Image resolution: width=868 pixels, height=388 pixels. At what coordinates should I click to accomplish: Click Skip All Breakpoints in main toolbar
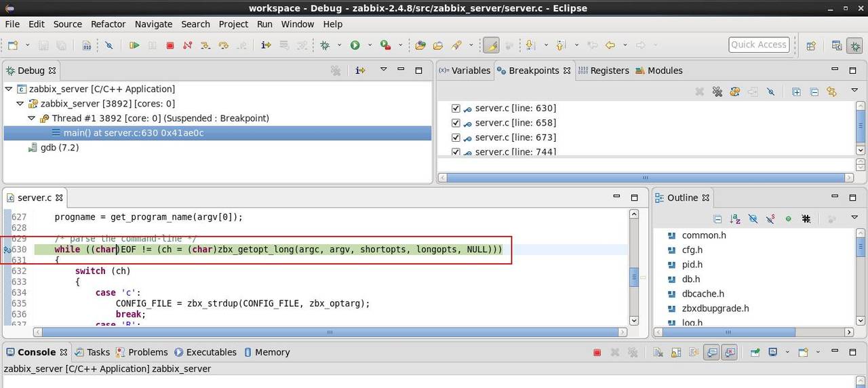point(108,45)
